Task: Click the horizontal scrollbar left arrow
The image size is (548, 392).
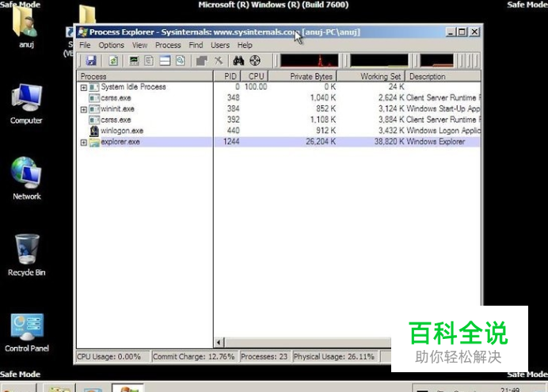Action: pos(219,342)
